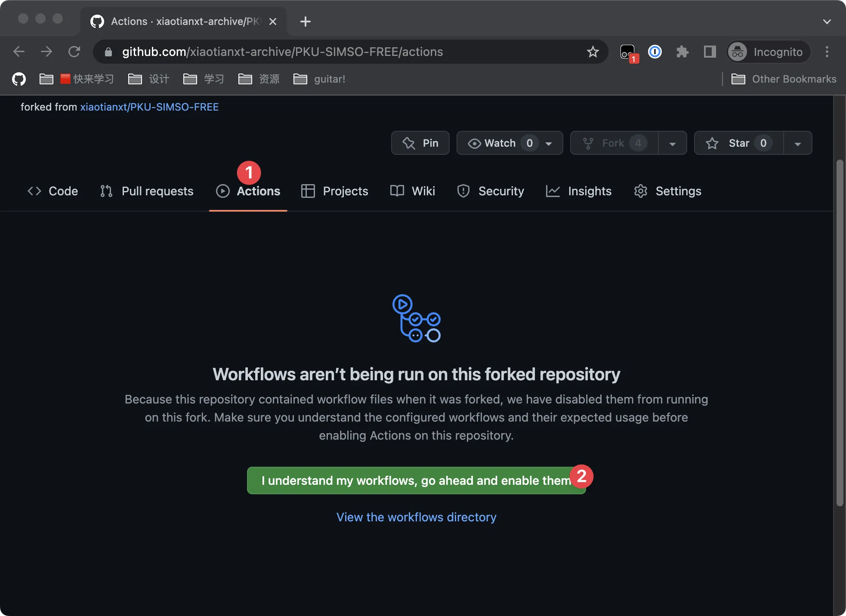Navigate to Pull requests tab
The width and height of the screenshot is (846, 616).
click(x=146, y=191)
